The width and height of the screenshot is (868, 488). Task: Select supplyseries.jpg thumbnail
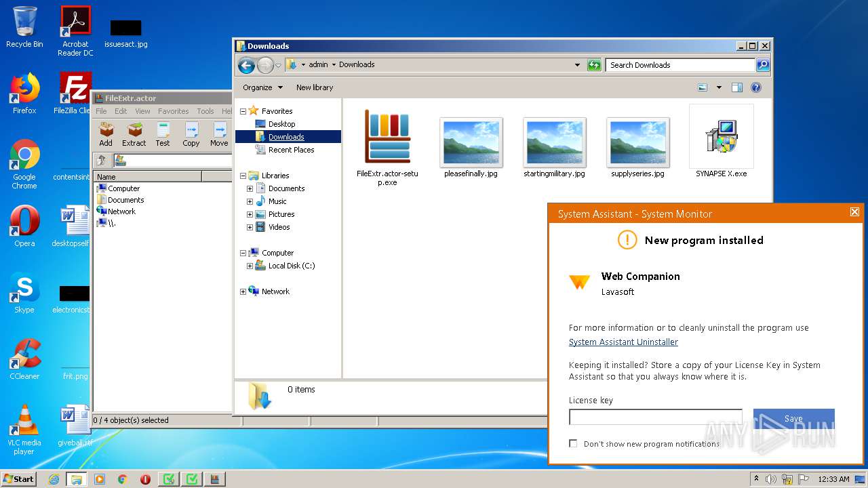637,148
